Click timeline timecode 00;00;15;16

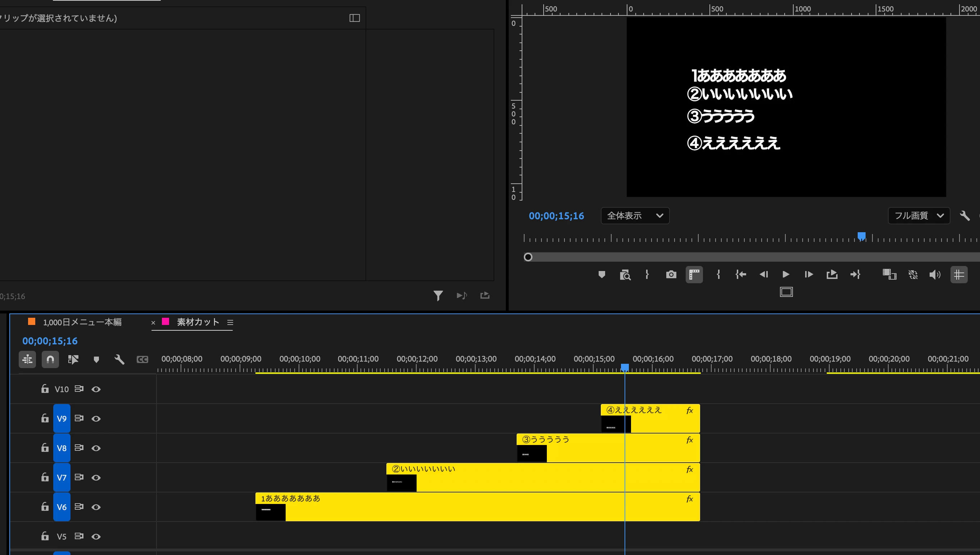coord(50,341)
